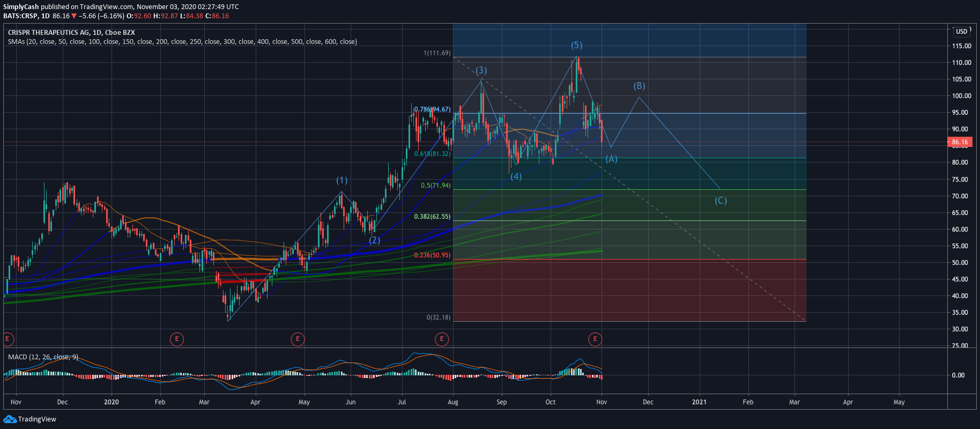Select the Elliott wave (2) label

(x=374, y=240)
